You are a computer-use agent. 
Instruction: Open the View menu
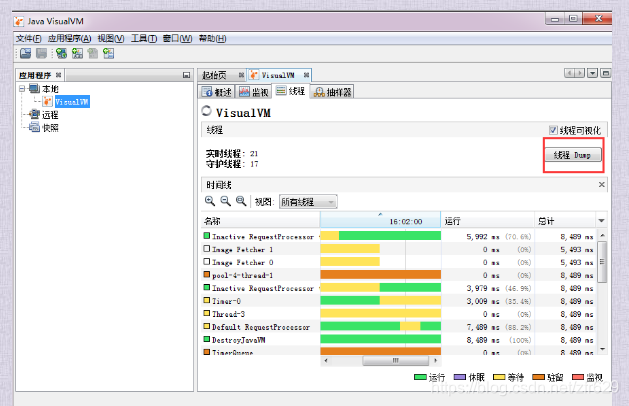111,39
